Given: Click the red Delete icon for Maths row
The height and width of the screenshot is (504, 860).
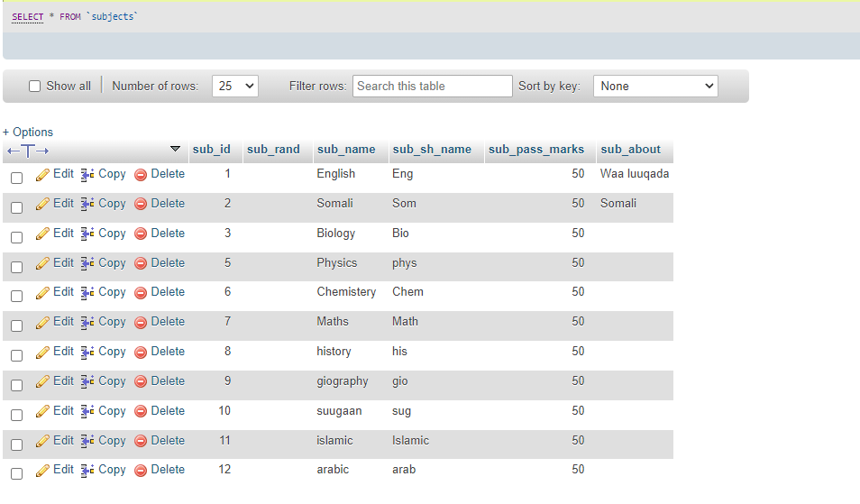Looking at the screenshot, I should [x=141, y=323].
